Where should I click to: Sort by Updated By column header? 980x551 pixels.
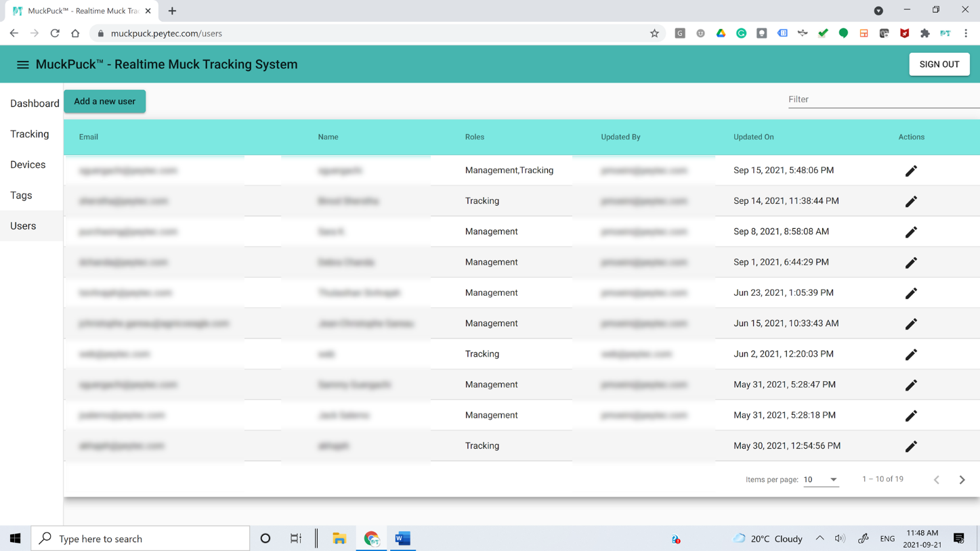(620, 137)
